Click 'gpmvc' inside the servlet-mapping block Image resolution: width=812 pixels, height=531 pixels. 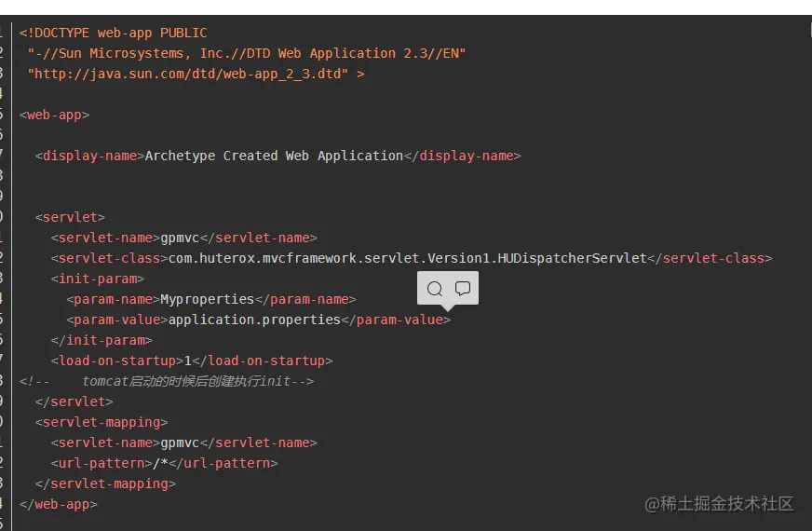pyautogui.click(x=180, y=442)
